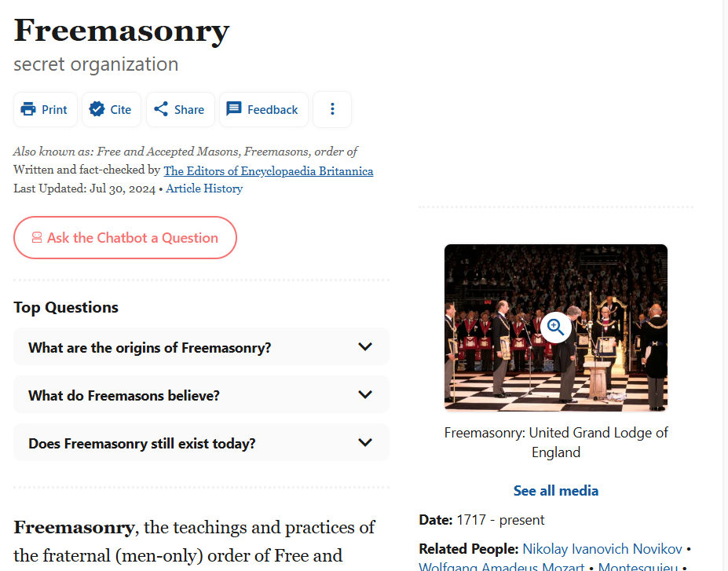
Task: Click the chatbot robot icon
Action: point(37,238)
